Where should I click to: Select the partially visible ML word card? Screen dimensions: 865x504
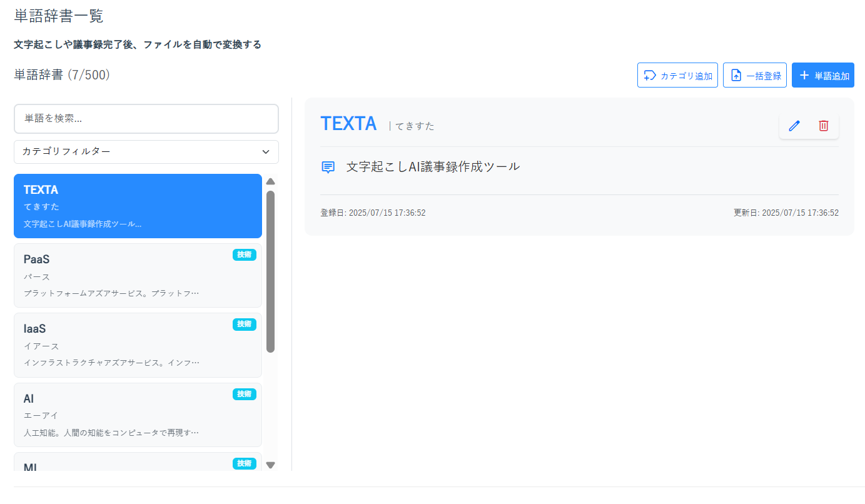(x=138, y=461)
